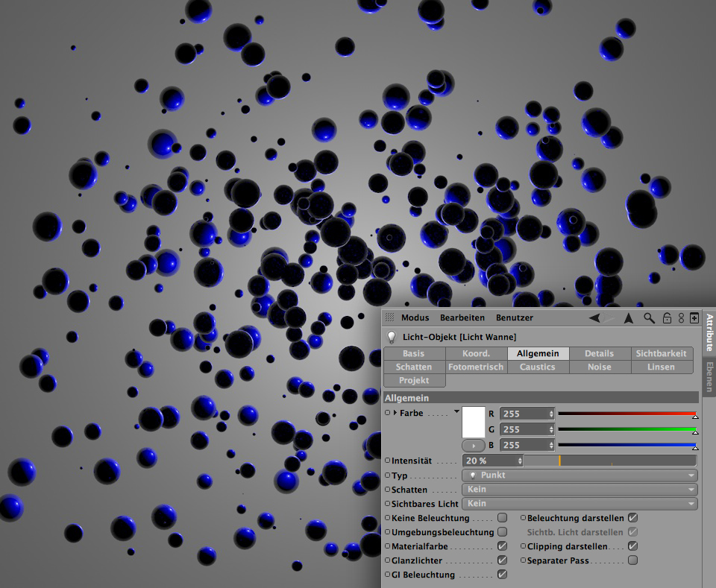
Task: Expand the Farbe disclosure triangle
Action: point(395,413)
